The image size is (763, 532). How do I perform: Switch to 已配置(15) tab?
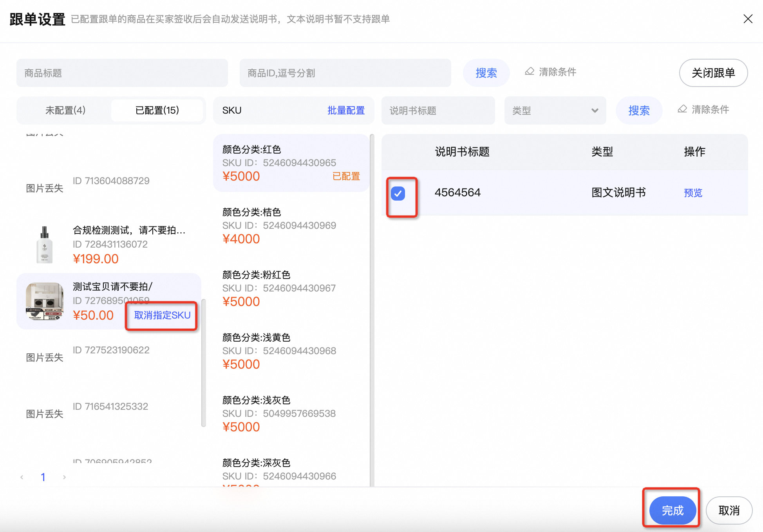(x=157, y=110)
